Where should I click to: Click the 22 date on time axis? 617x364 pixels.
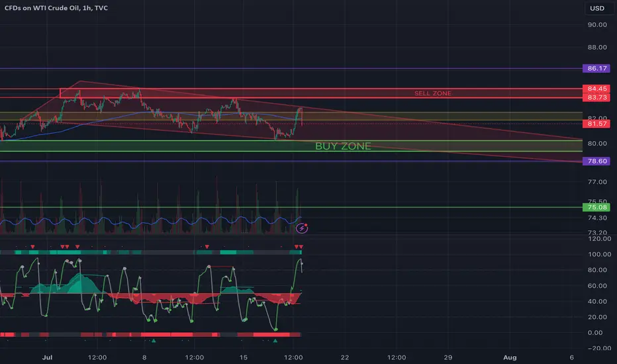pyautogui.click(x=345, y=357)
